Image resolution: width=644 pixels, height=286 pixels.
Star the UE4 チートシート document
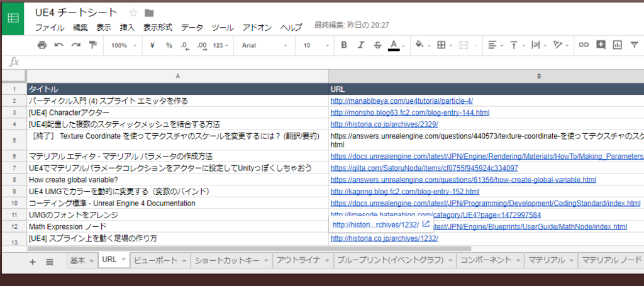pos(133,13)
